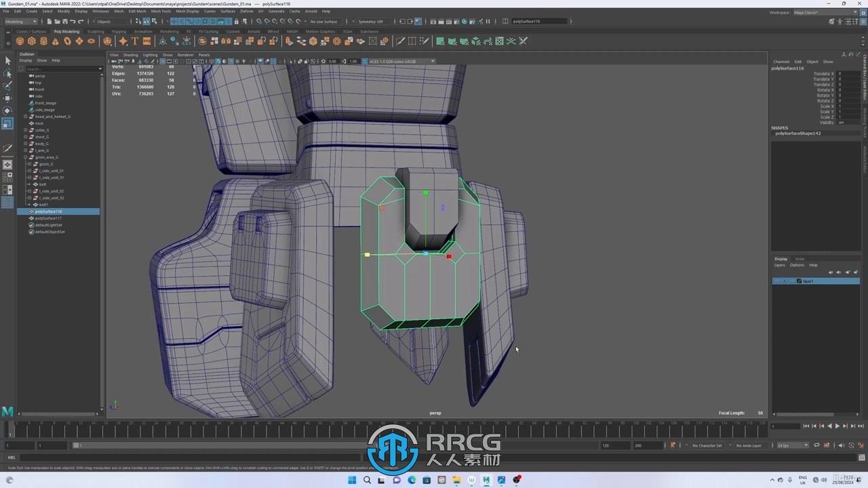Open the Outliner Show menu
This screenshot has width=868, height=488.
(42, 60)
